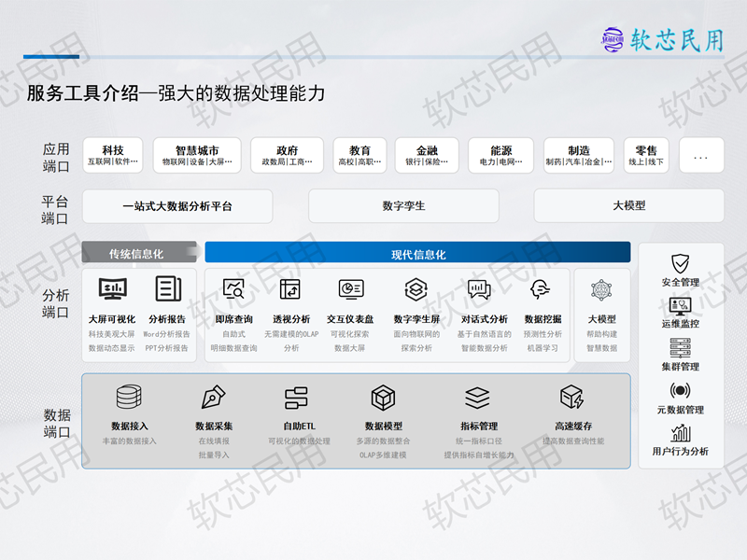Click the 大屏可视化 monitor icon
Screen dimensions: 747x560
coord(113,288)
